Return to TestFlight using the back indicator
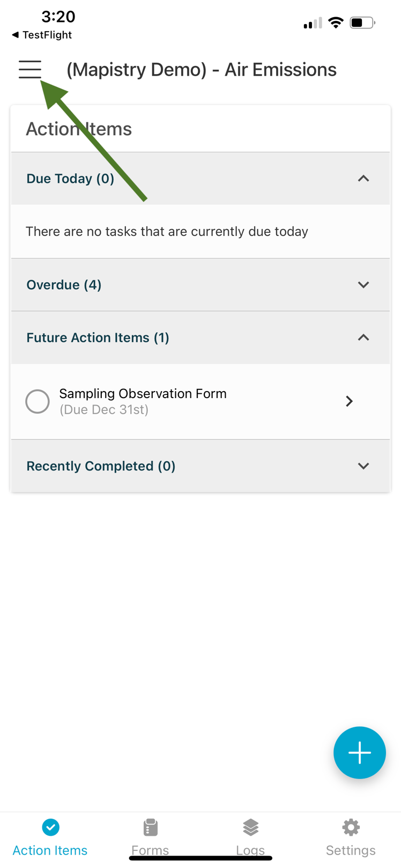 pyautogui.click(x=41, y=35)
